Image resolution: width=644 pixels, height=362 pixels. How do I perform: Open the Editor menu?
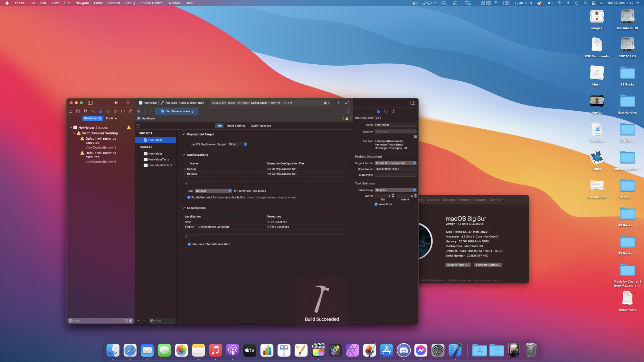coord(99,3)
